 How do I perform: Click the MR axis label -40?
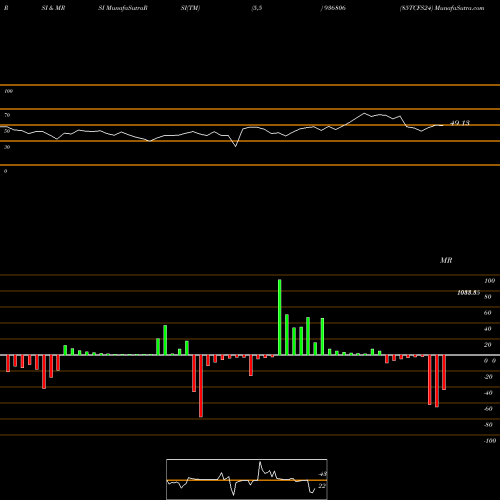point(488,393)
